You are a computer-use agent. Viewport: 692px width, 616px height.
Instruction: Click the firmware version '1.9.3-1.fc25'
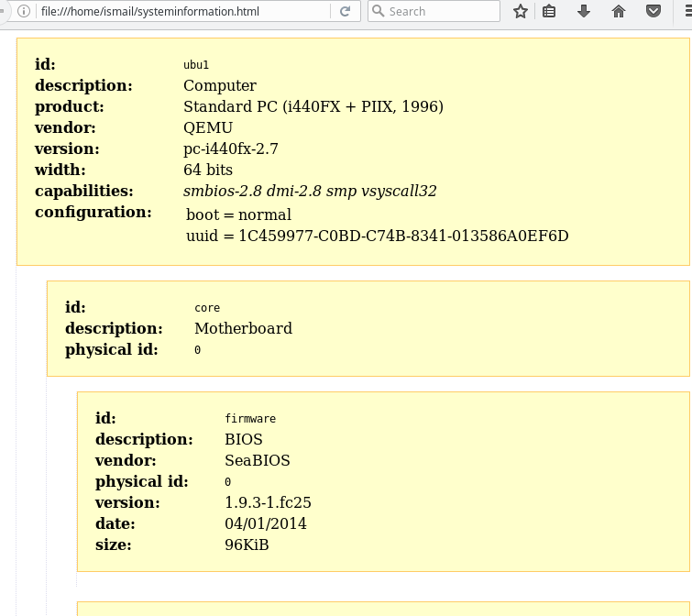(x=268, y=502)
